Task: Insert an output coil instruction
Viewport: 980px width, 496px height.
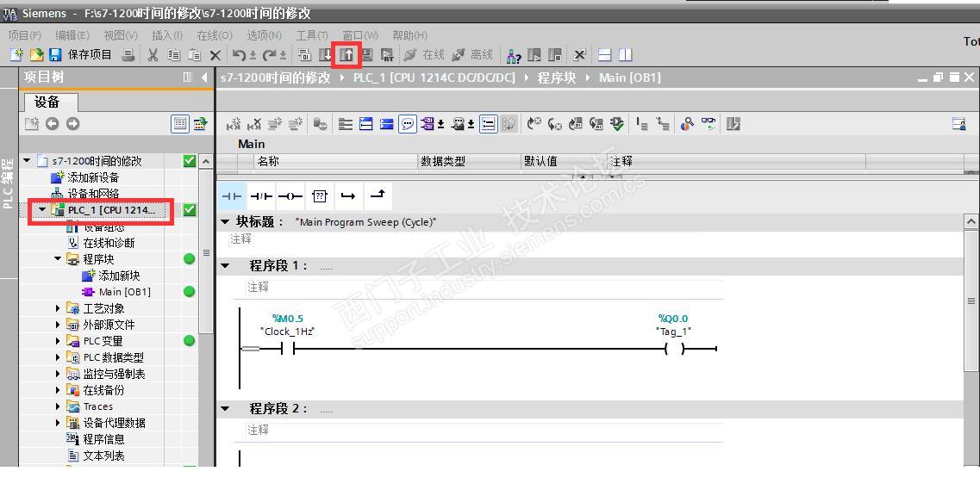Action: 290,196
